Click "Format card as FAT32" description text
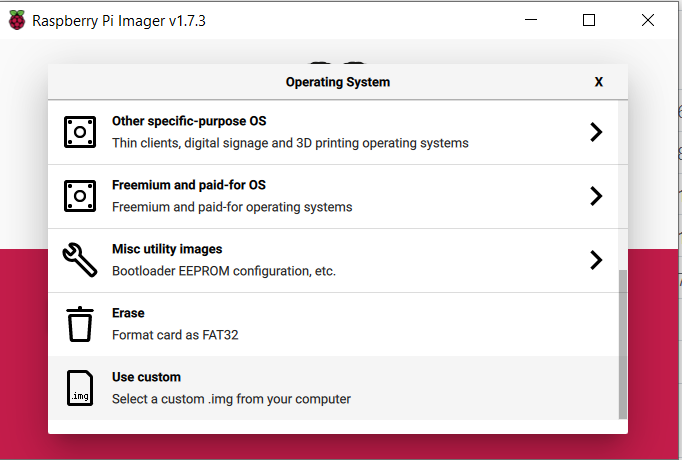The width and height of the screenshot is (682, 460). point(175,335)
